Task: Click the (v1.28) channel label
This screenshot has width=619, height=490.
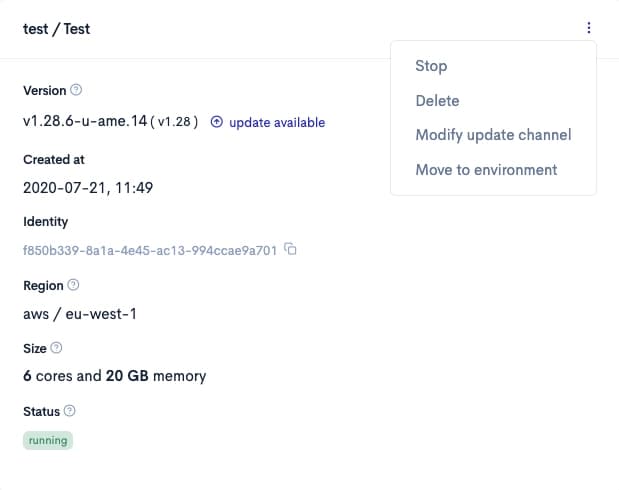Action: coord(174,122)
